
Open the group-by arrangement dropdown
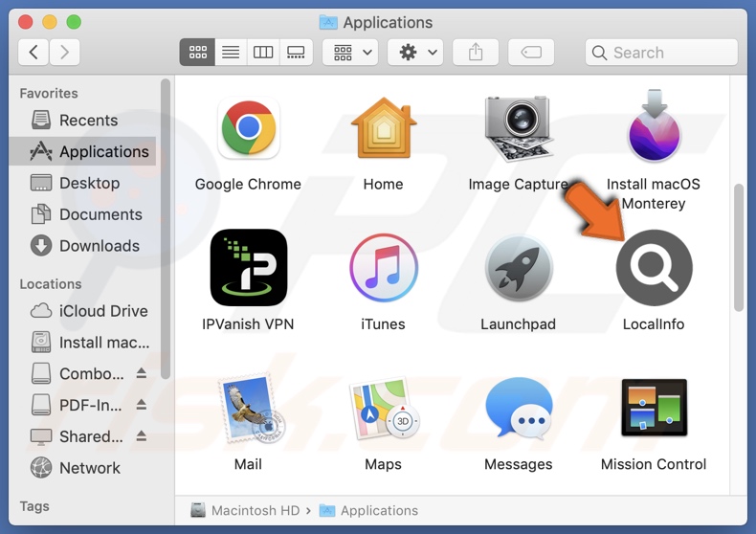click(x=350, y=52)
